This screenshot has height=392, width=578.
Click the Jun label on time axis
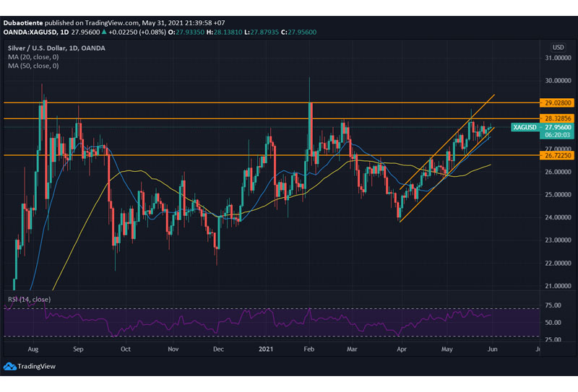pos(493,349)
